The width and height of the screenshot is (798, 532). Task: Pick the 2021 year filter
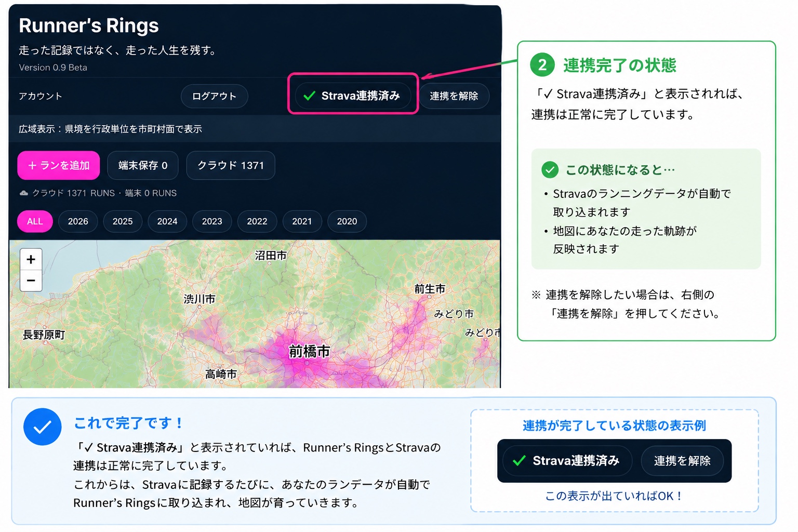click(x=302, y=221)
